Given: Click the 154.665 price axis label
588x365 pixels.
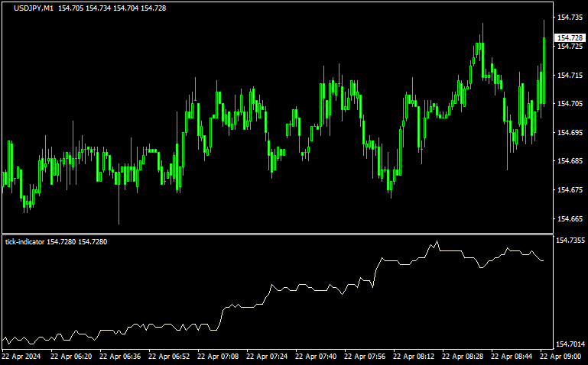Looking at the screenshot, I should point(570,218).
